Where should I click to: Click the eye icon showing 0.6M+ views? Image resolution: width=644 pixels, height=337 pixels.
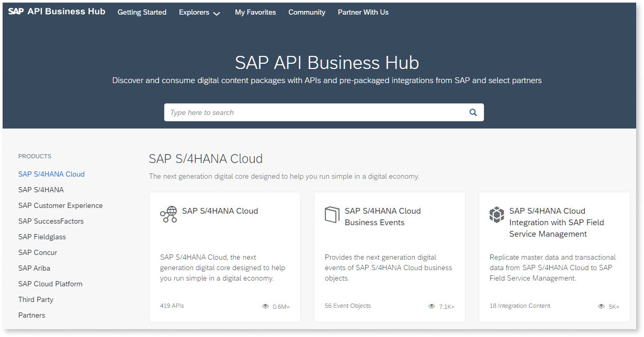[265, 306]
